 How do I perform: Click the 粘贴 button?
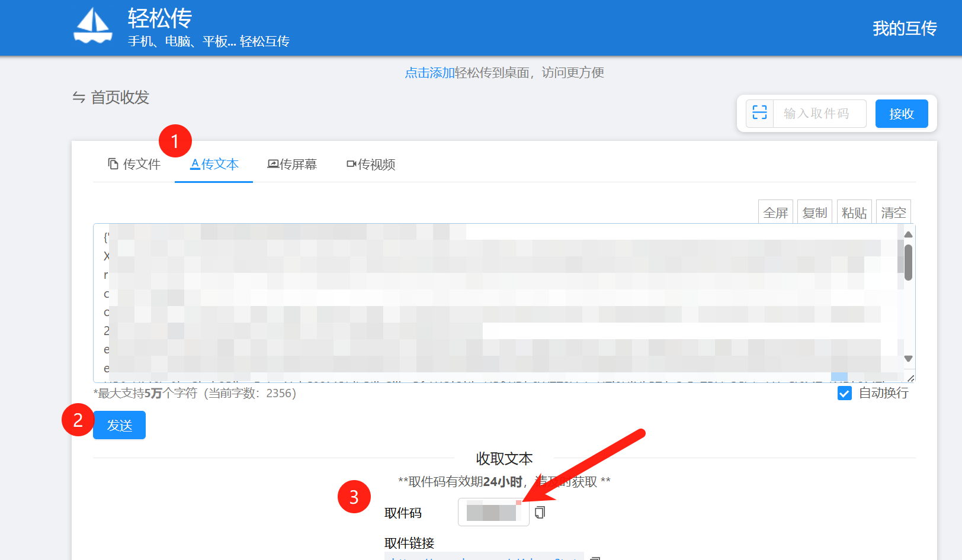click(854, 213)
